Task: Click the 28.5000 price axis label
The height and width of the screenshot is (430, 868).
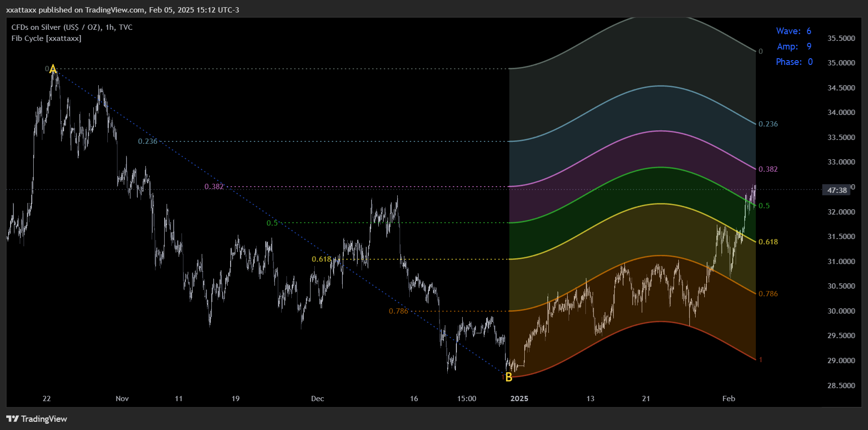Action: point(841,385)
